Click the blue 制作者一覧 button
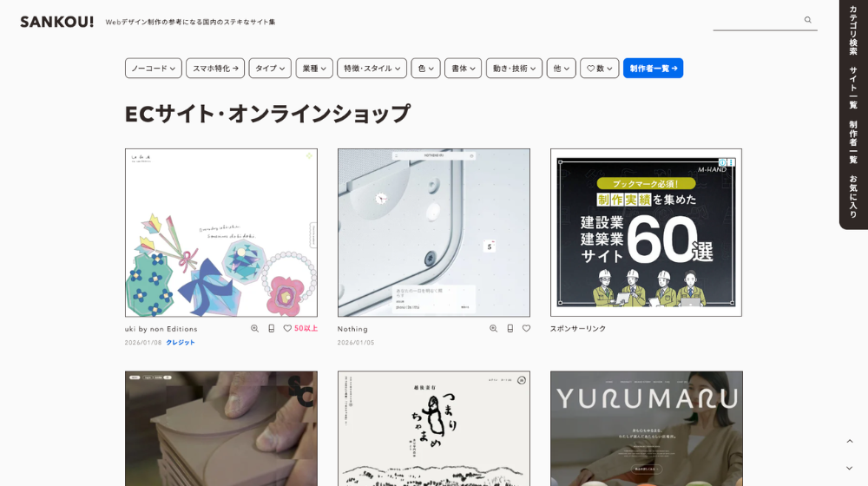 point(653,69)
